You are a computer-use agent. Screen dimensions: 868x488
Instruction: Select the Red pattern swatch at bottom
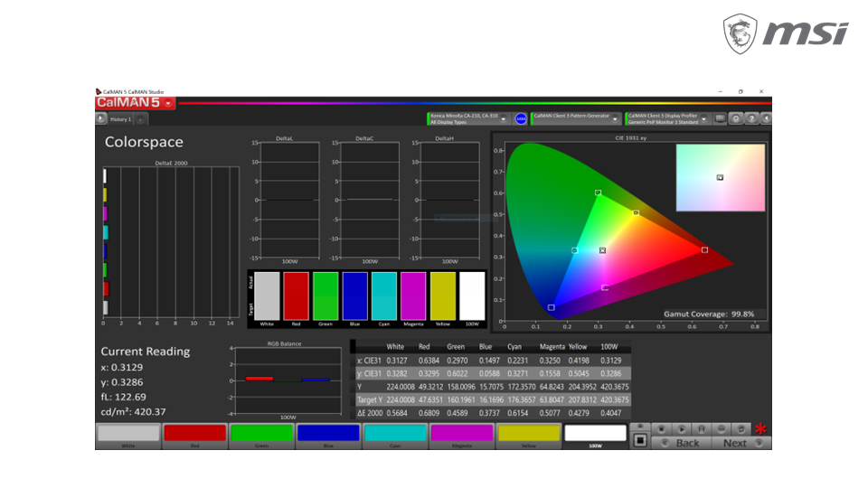194,435
